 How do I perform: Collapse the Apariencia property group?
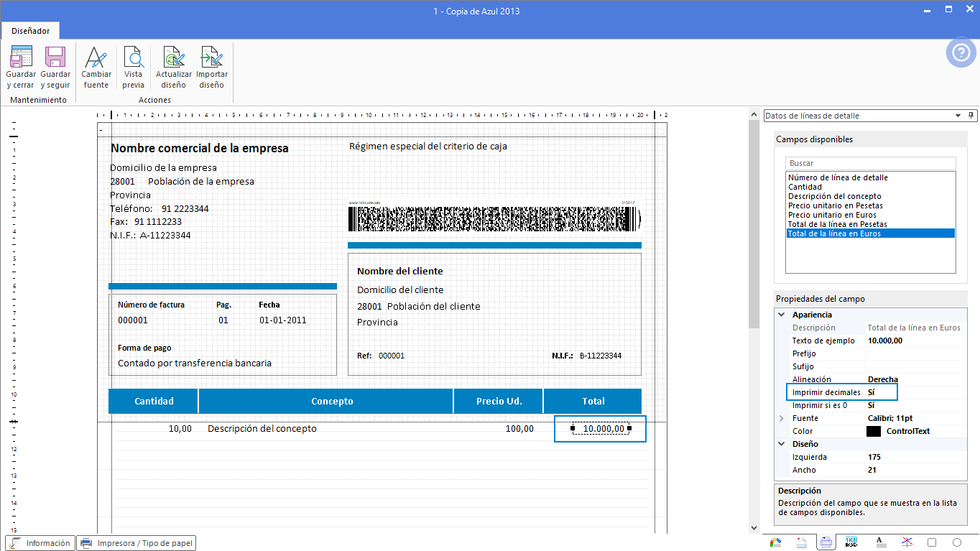(x=782, y=315)
